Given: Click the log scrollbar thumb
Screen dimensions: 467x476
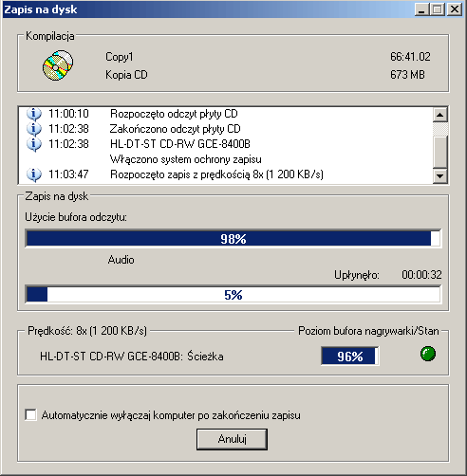Looking at the screenshot, I should (x=439, y=152).
